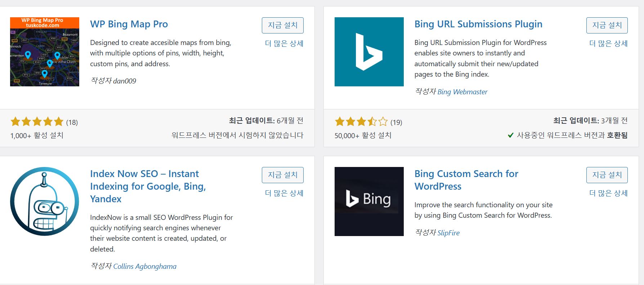Open author link Bing Webmaster

(462, 92)
